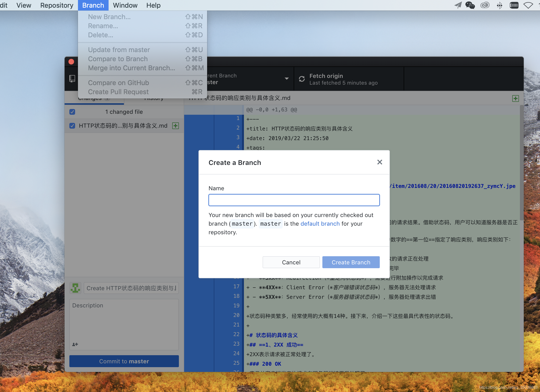This screenshot has height=392, width=540.
Task: Open the 'default branch' link in the dialog
Action: (320, 223)
